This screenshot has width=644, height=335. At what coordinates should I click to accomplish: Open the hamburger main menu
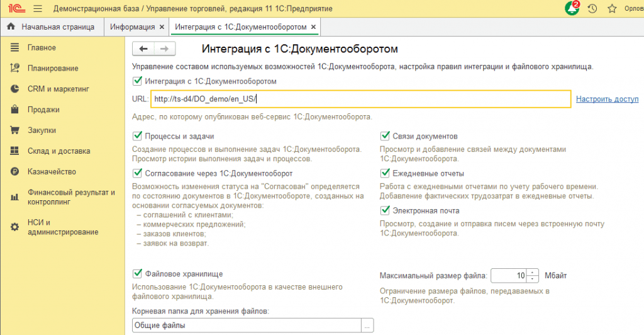[37, 9]
